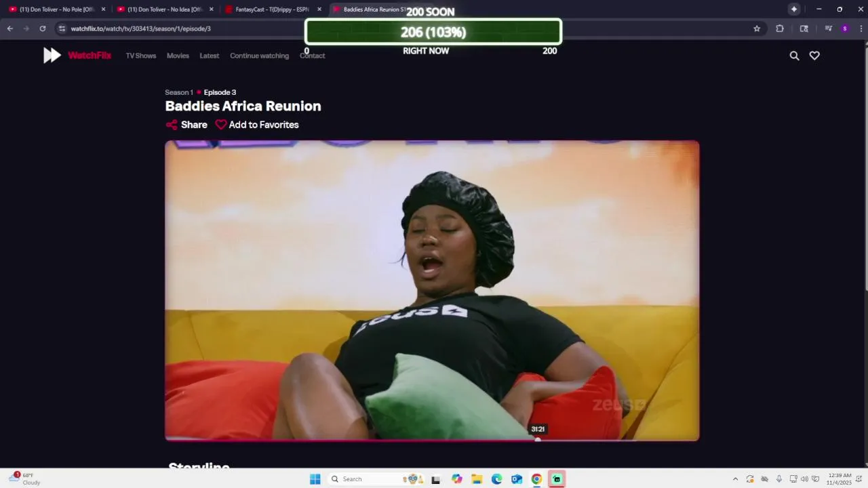Open the Windows Start button
The image size is (868, 488).
315,479
